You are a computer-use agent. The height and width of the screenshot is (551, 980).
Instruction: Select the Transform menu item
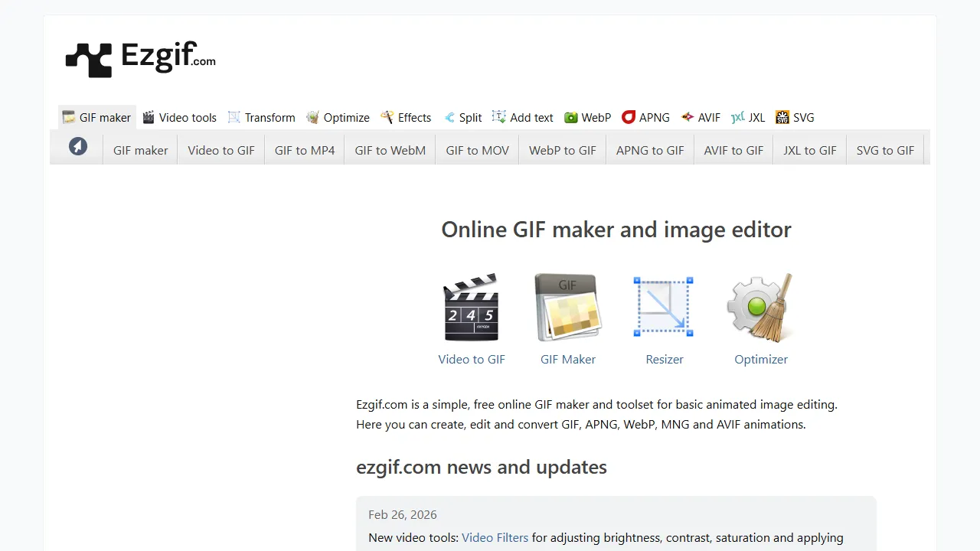pos(262,117)
